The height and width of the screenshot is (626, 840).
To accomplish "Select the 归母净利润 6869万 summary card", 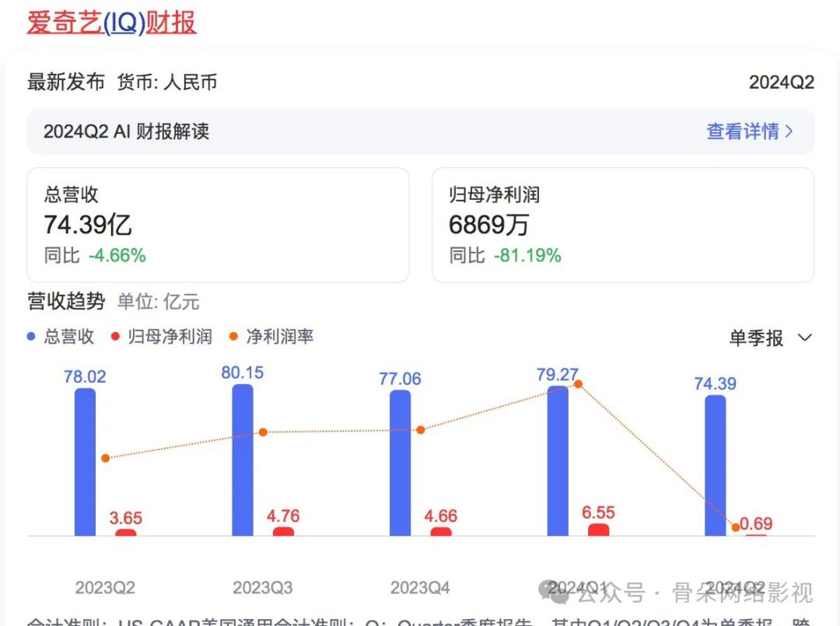I will 622,225.
